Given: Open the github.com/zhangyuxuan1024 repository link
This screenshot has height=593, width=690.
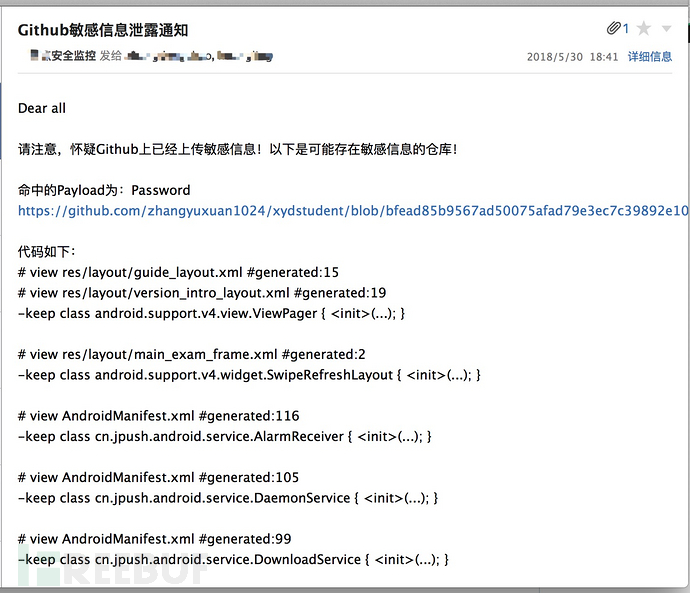Looking at the screenshot, I should (x=353, y=211).
